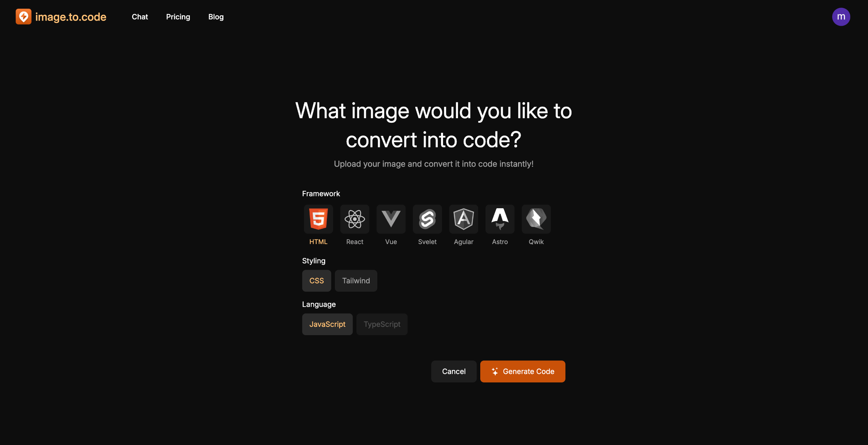
Task: Click the Cancel button
Action: (453, 371)
